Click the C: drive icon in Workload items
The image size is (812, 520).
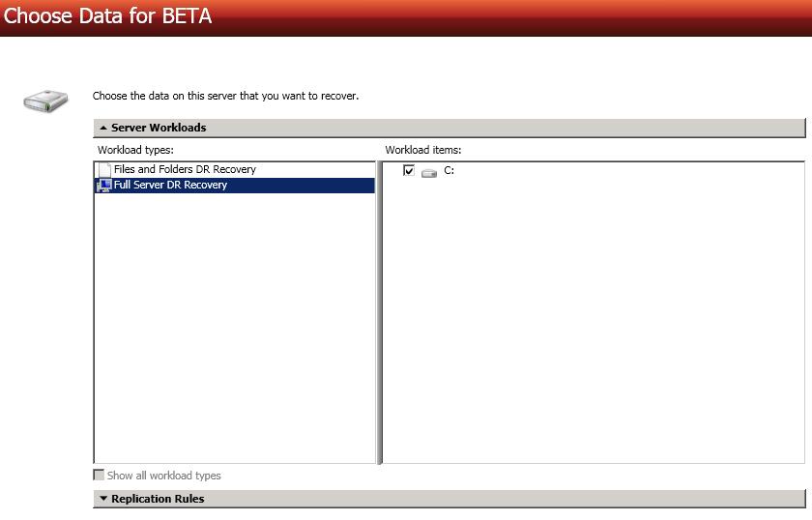pyautogui.click(x=429, y=172)
